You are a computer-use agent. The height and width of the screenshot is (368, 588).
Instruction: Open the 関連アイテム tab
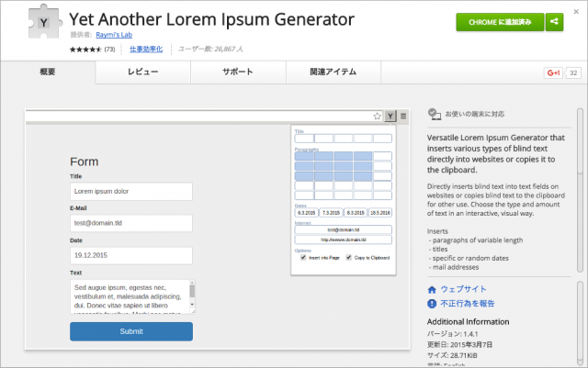334,72
